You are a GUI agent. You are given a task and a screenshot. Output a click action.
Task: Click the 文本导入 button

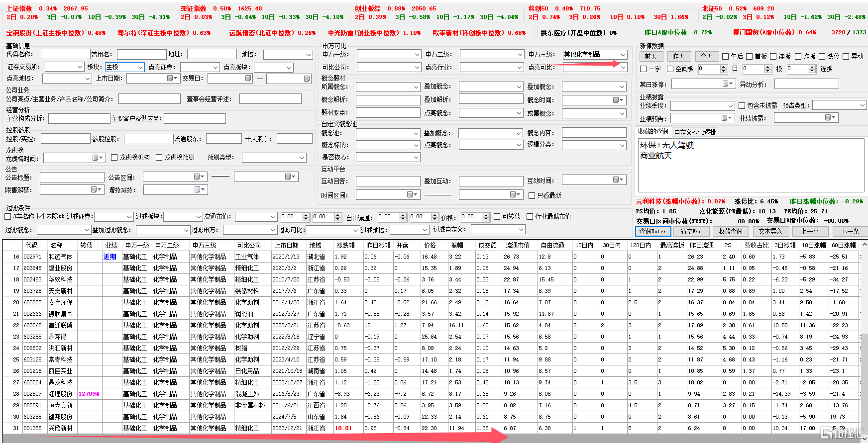point(770,231)
